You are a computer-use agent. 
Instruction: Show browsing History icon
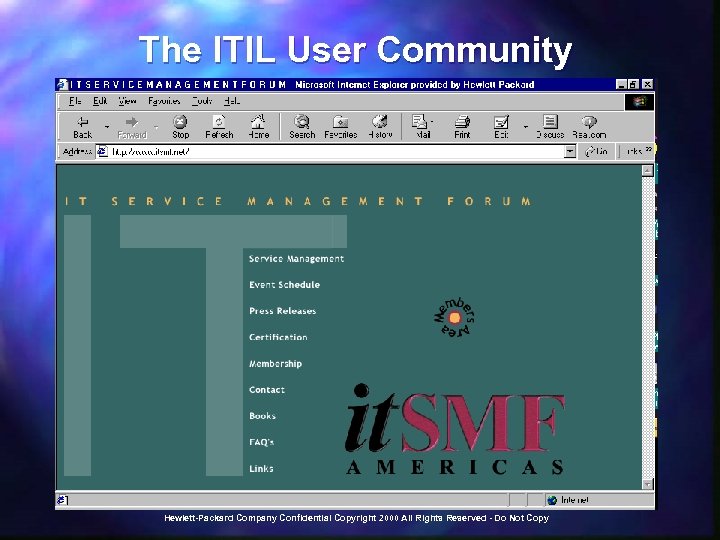coord(380,127)
